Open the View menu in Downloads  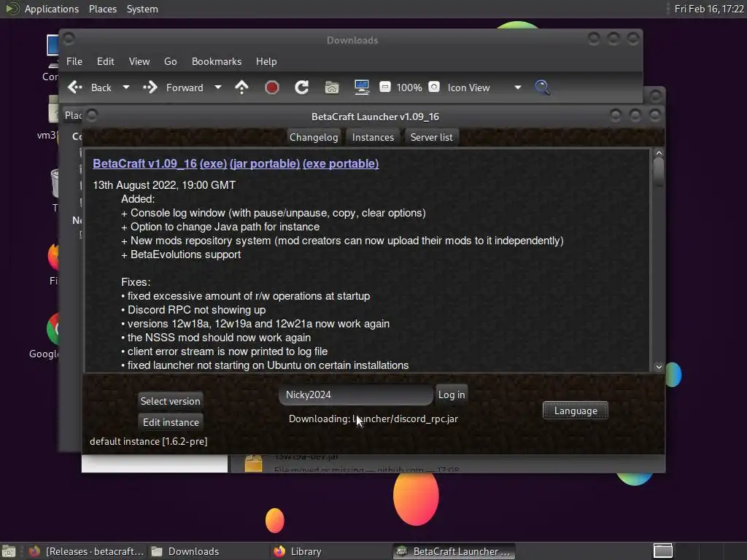click(x=139, y=61)
